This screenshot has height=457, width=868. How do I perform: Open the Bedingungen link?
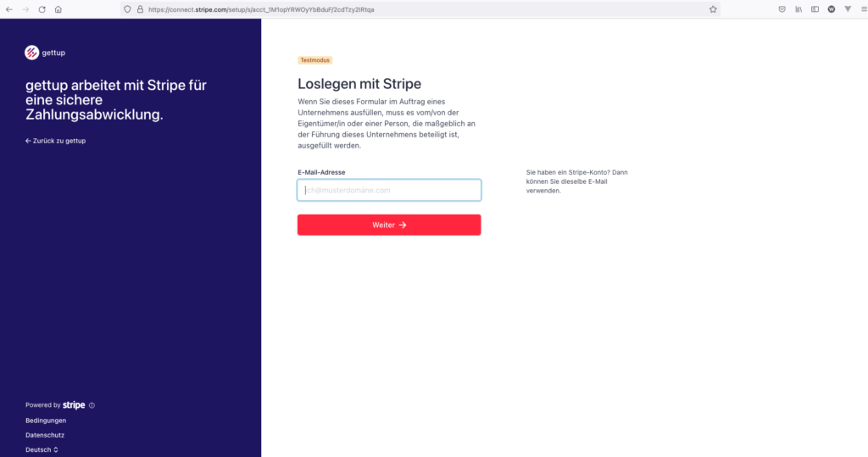click(x=46, y=421)
